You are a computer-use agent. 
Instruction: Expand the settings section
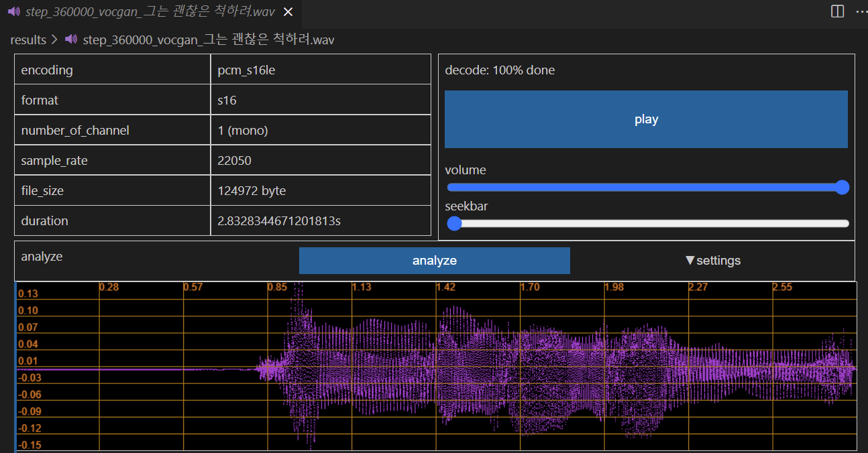point(712,260)
